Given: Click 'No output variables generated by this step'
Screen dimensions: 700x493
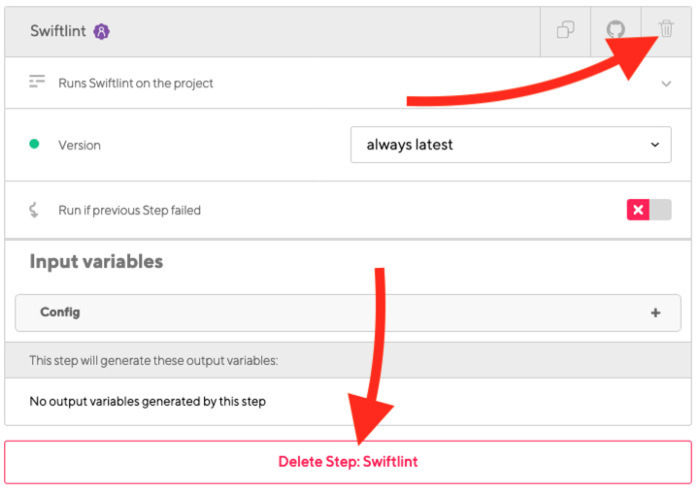Looking at the screenshot, I should pyautogui.click(x=147, y=402).
